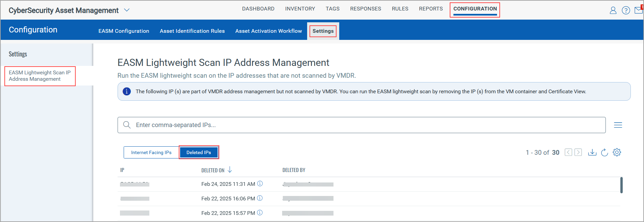Click info icon beside Feb 24, 2025 11:31 AM
Image resolution: width=644 pixels, height=222 pixels.
[260, 183]
